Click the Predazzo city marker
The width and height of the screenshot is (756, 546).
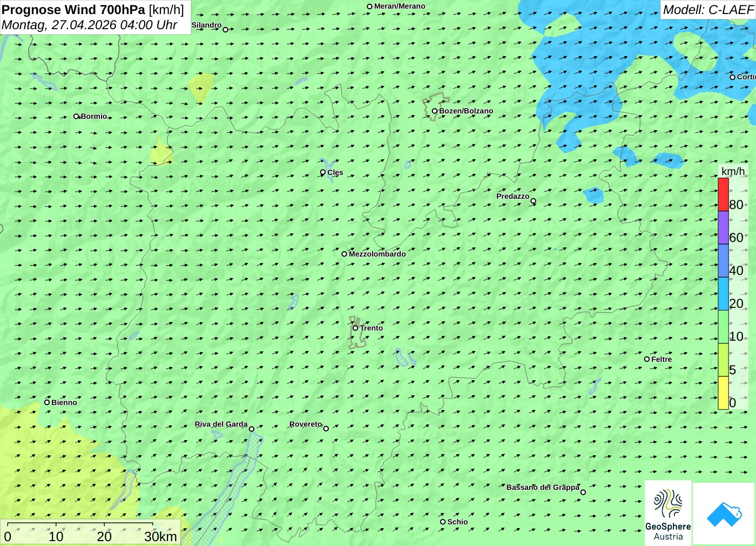pyautogui.click(x=534, y=201)
